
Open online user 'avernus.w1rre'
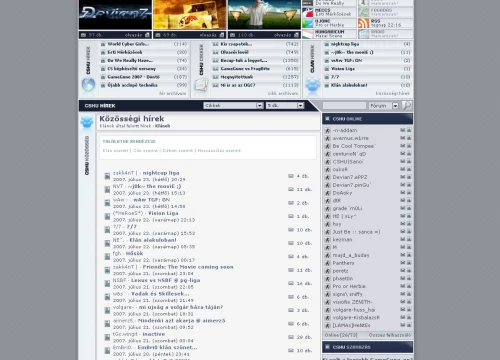coord(351,138)
